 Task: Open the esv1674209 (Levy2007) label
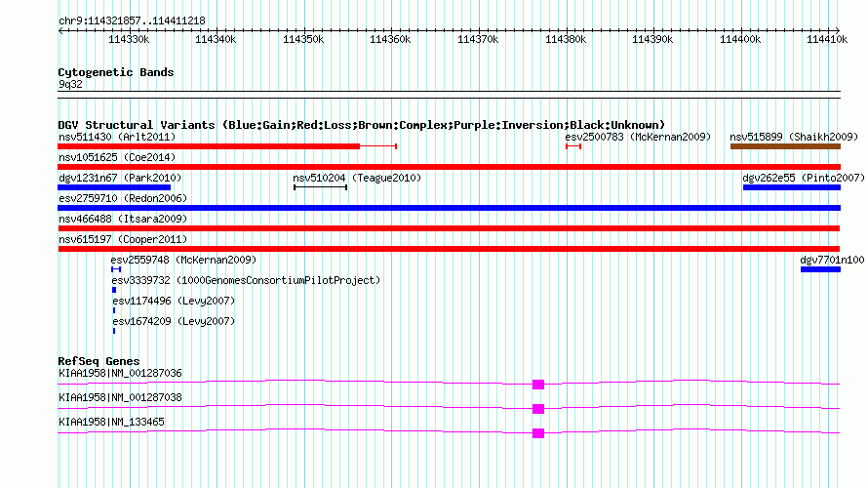pos(174,321)
